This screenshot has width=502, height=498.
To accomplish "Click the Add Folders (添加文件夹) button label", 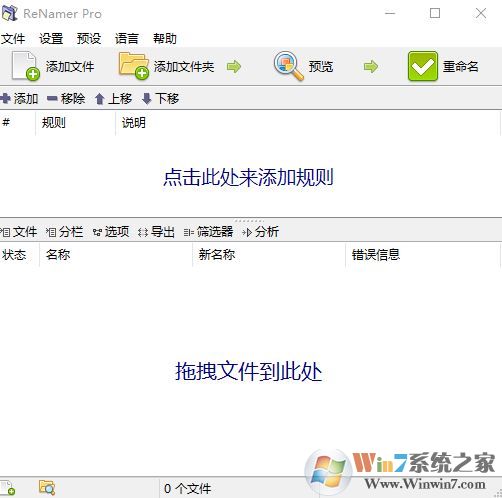I will [184, 67].
